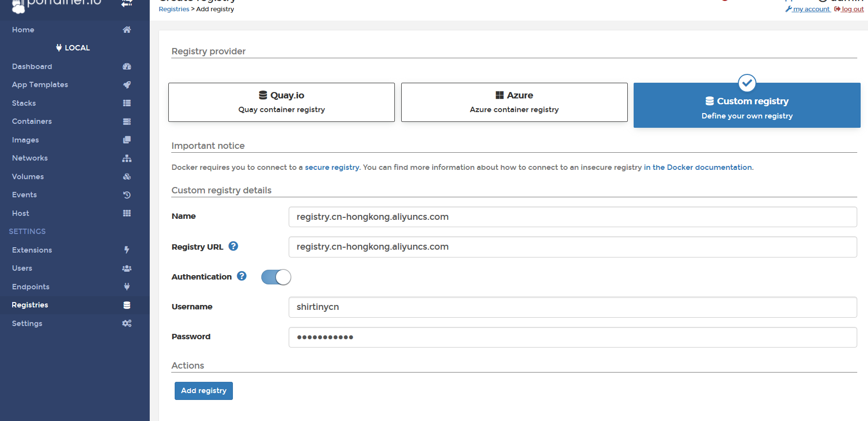
Task: Click the Authentication help tooltip icon
Action: point(242,276)
